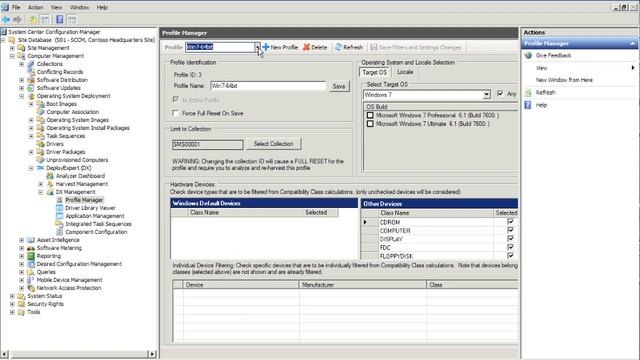
Task: Click the Driver Library Viewer icon
Action: 60,208
